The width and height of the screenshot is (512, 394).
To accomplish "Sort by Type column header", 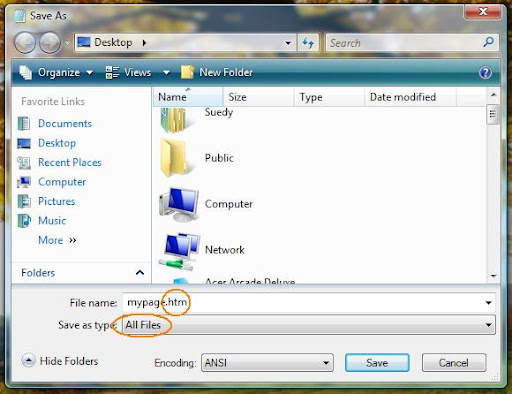I will pos(329,97).
